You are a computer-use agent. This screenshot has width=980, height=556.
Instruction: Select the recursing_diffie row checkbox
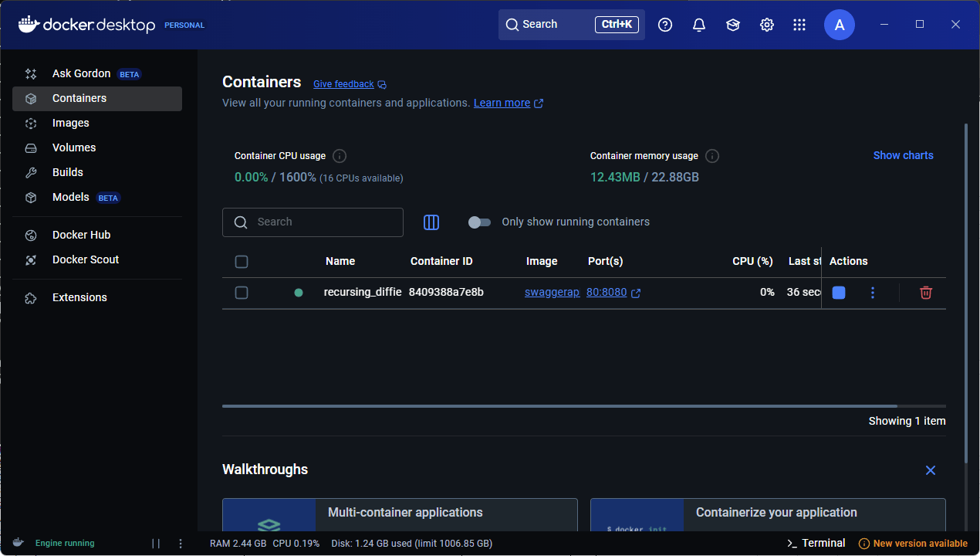242,293
